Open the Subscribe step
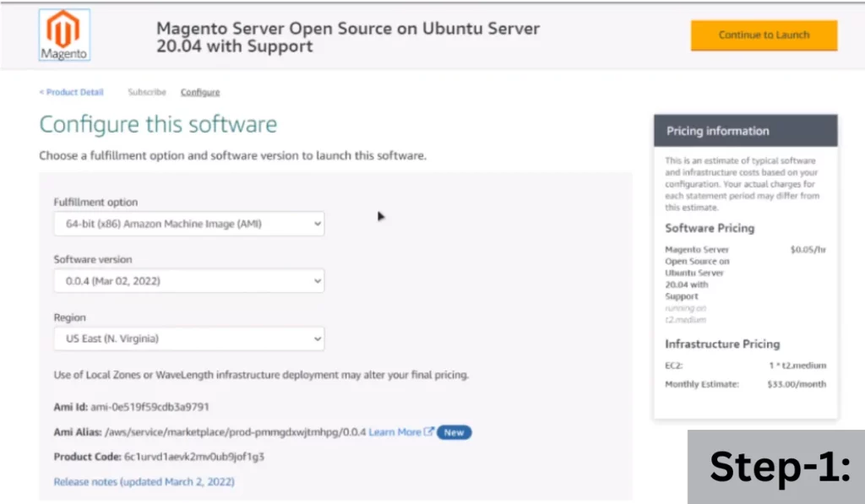The width and height of the screenshot is (865, 504). pos(147,92)
